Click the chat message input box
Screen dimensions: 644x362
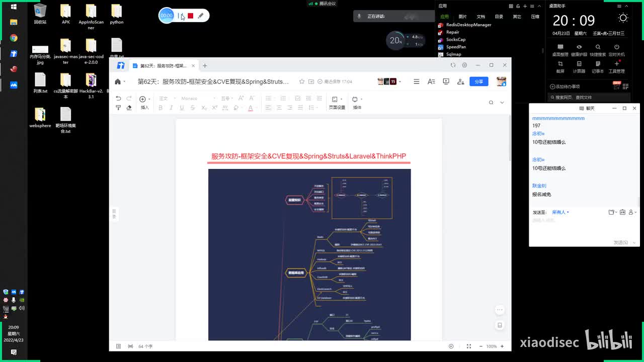(x=584, y=227)
